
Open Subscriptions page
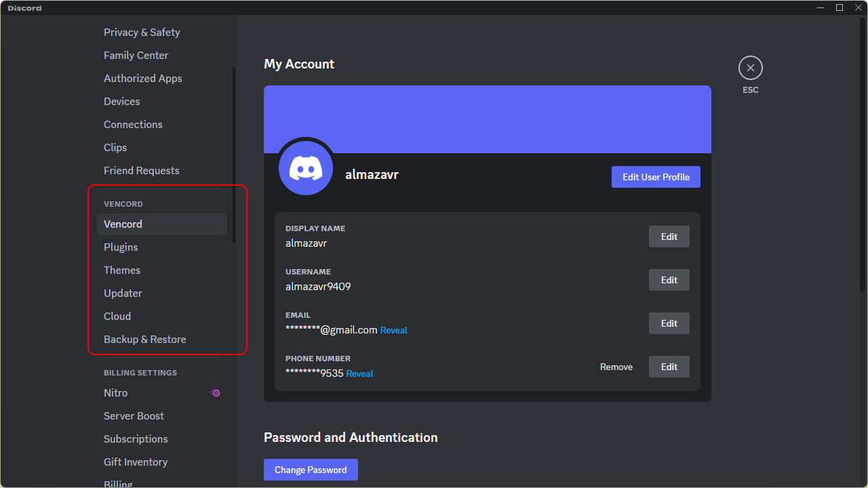(161, 439)
